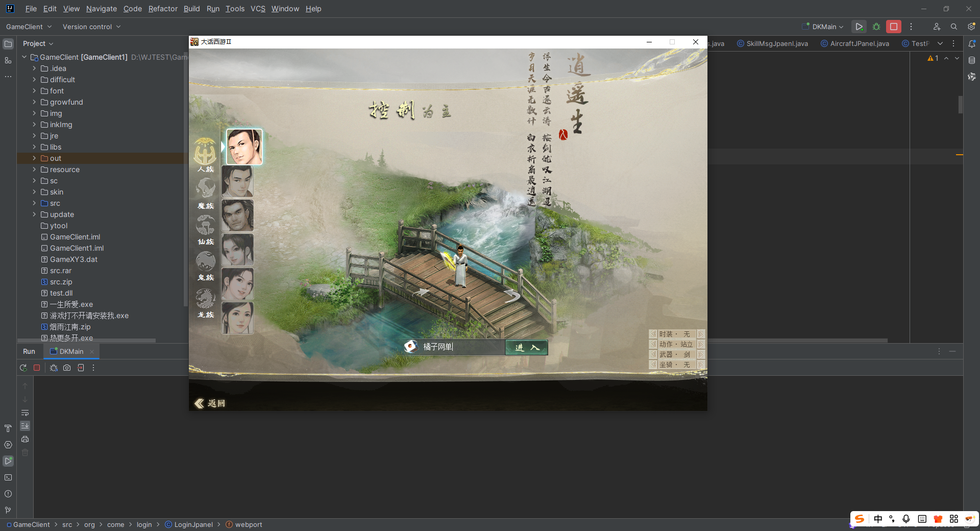Open the Build menu

(192, 9)
